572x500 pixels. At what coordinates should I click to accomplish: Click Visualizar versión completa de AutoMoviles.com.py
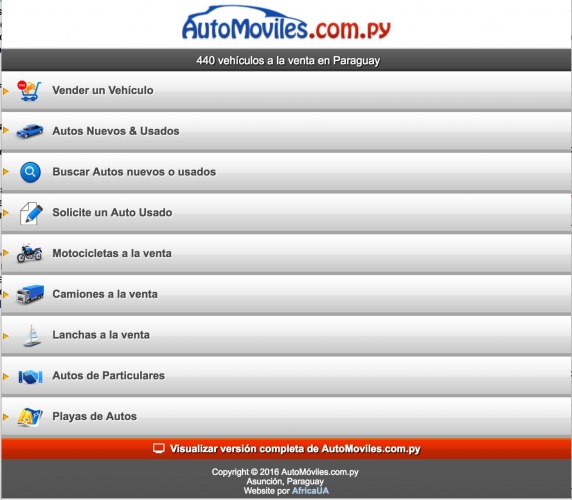click(286, 449)
